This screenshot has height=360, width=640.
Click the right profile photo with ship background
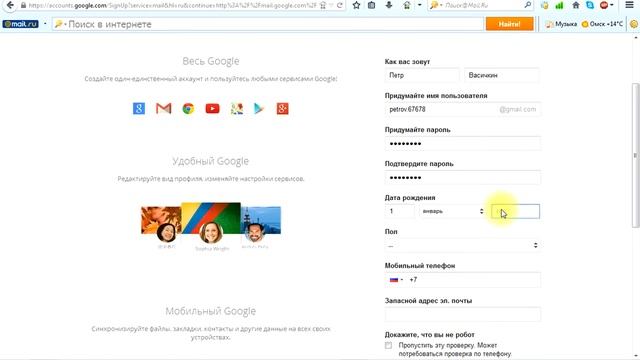point(260,224)
